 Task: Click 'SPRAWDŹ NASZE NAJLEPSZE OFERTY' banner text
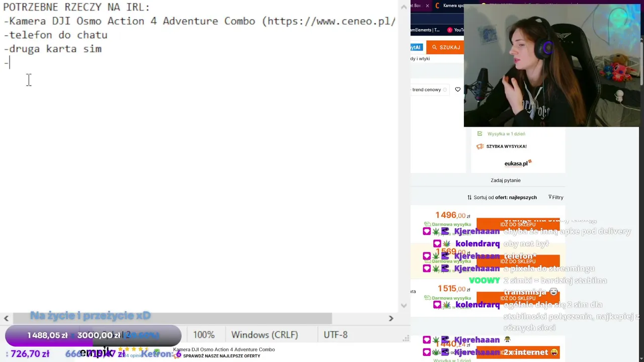(x=221, y=356)
